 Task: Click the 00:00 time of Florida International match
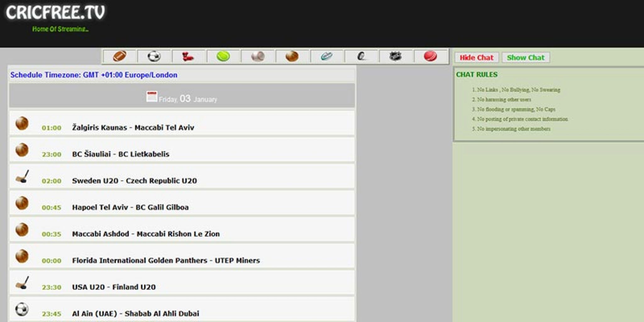pyautogui.click(x=52, y=261)
